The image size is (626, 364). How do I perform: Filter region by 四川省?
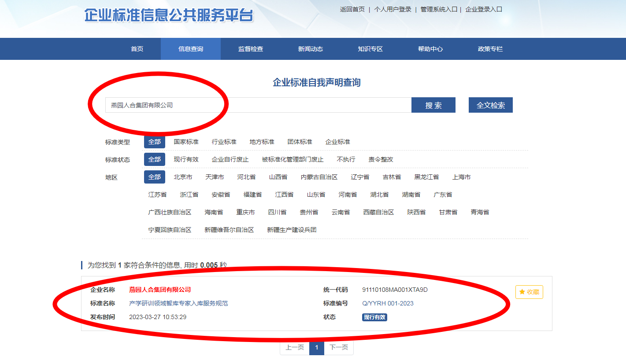pos(278,212)
